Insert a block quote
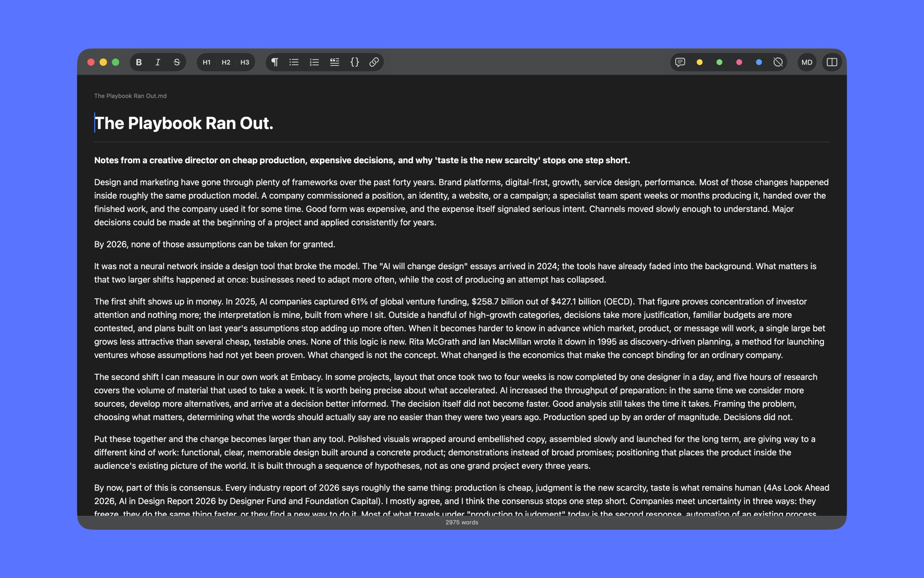The height and width of the screenshot is (578, 924). coord(334,62)
